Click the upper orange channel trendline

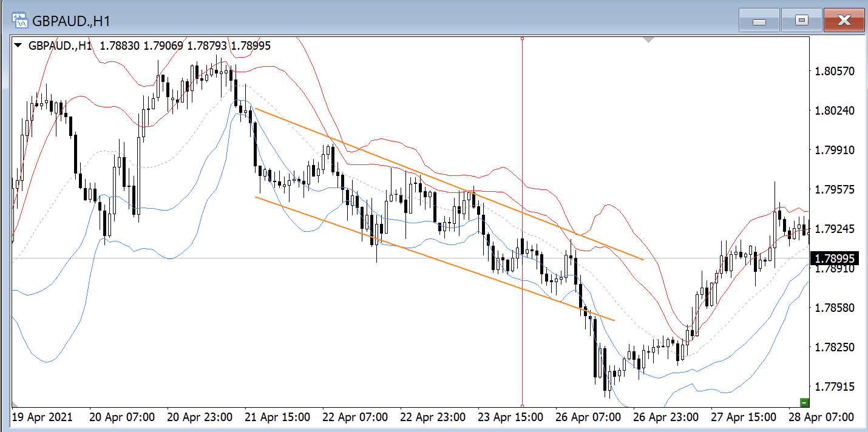[449, 184]
